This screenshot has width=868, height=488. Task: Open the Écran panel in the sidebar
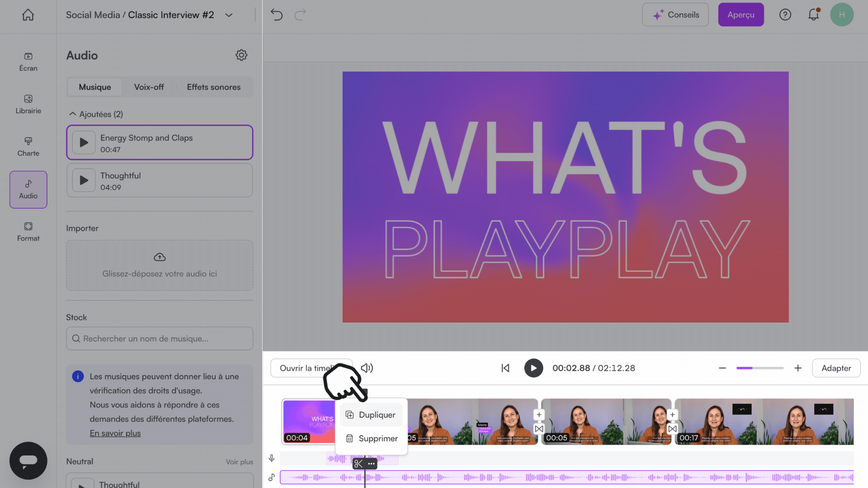coord(28,62)
